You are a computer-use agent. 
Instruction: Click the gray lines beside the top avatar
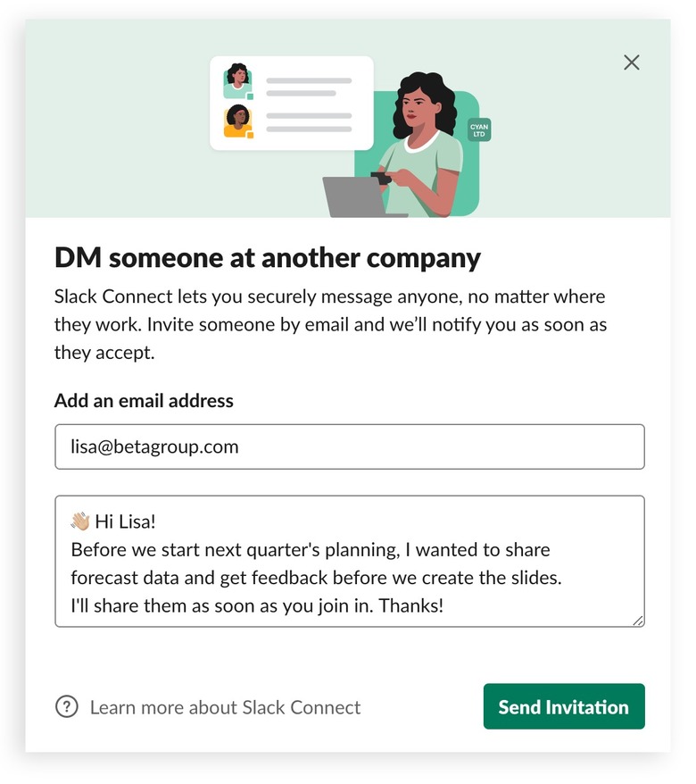pyautogui.click(x=309, y=87)
